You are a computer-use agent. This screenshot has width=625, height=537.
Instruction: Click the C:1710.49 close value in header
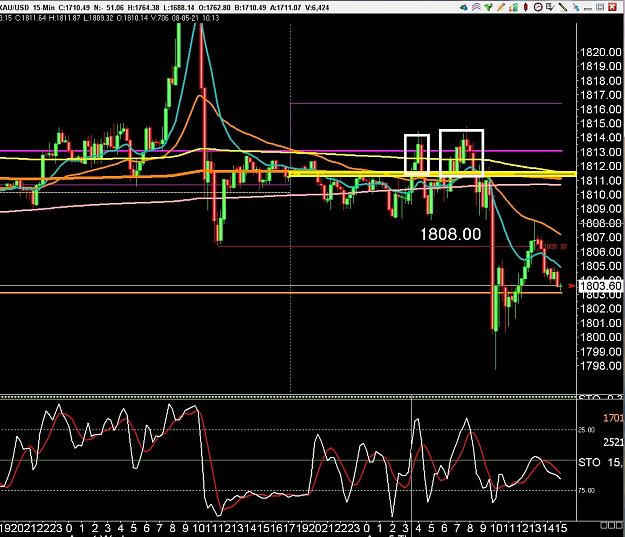[74, 8]
